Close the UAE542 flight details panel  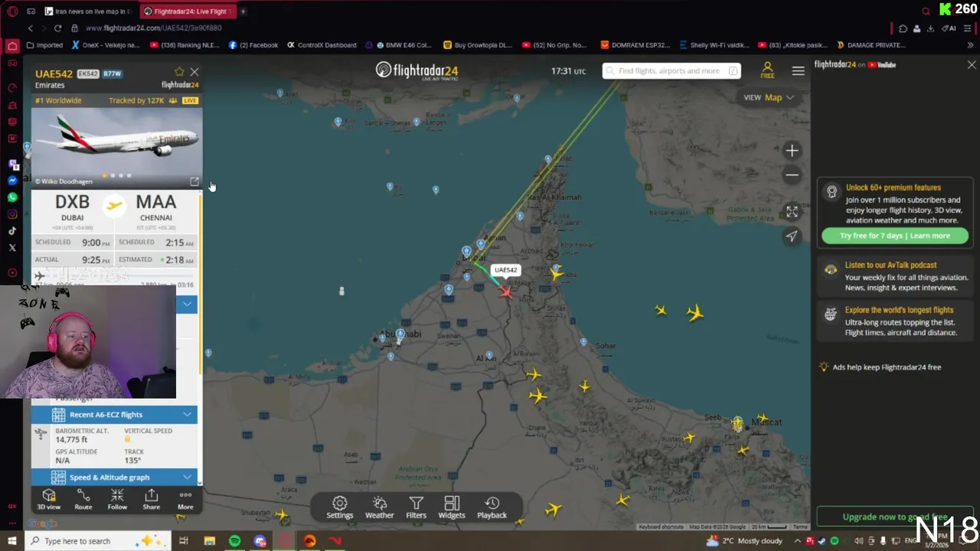point(194,72)
